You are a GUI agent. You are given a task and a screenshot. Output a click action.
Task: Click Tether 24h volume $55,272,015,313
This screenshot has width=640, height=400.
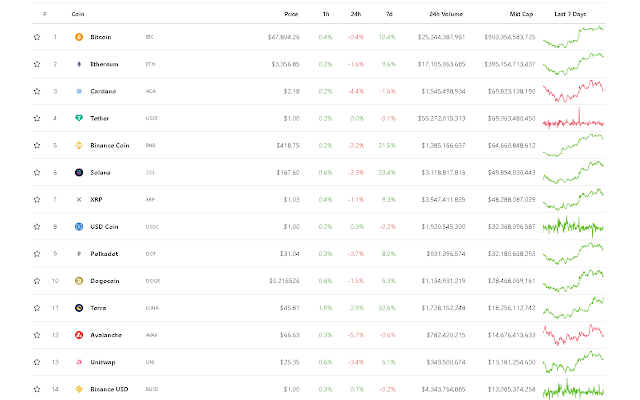pos(441,118)
